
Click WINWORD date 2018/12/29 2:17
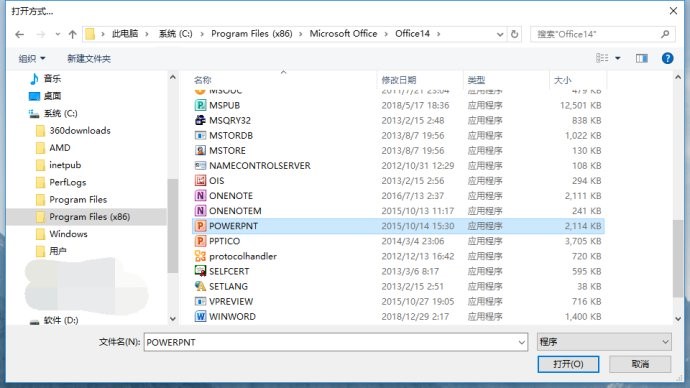click(415, 316)
